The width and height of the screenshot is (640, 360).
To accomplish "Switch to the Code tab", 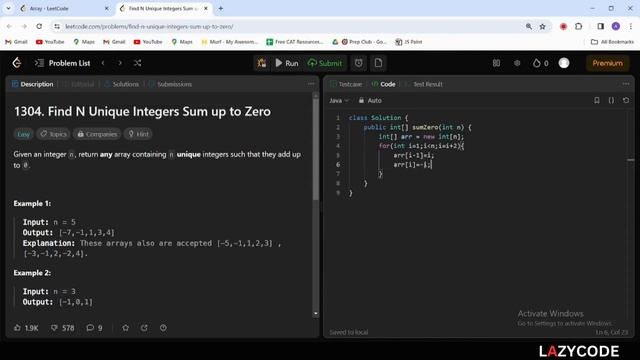I will [x=383, y=84].
